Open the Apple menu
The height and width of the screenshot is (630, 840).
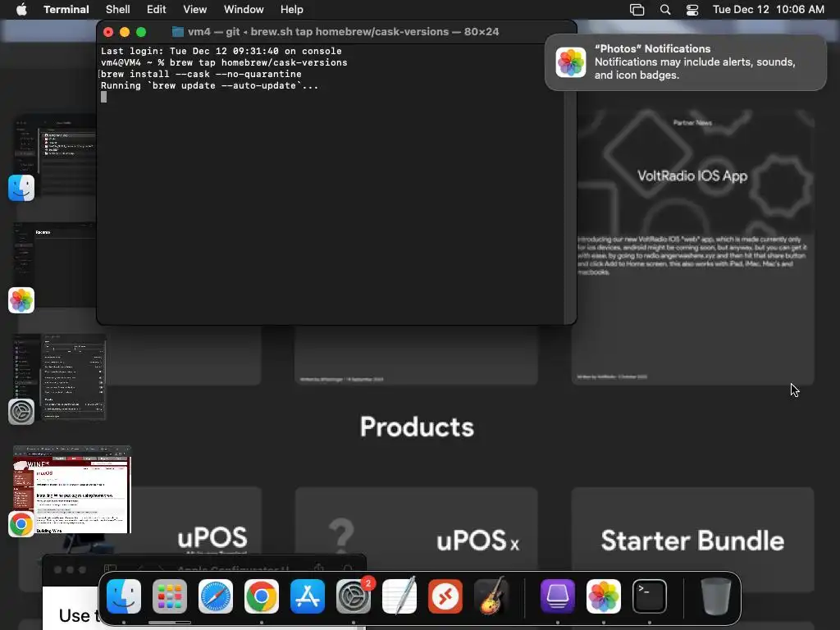click(21, 10)
